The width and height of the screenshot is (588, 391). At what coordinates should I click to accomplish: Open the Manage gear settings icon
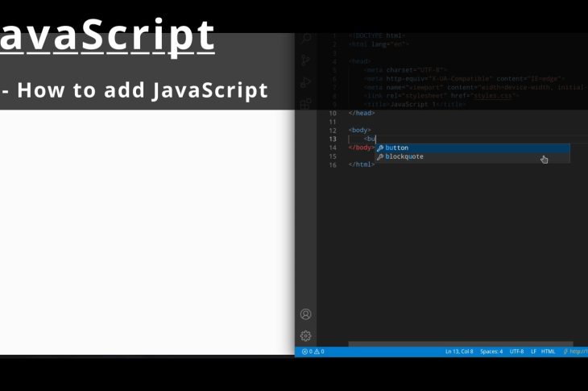click(x=306, y=336)
